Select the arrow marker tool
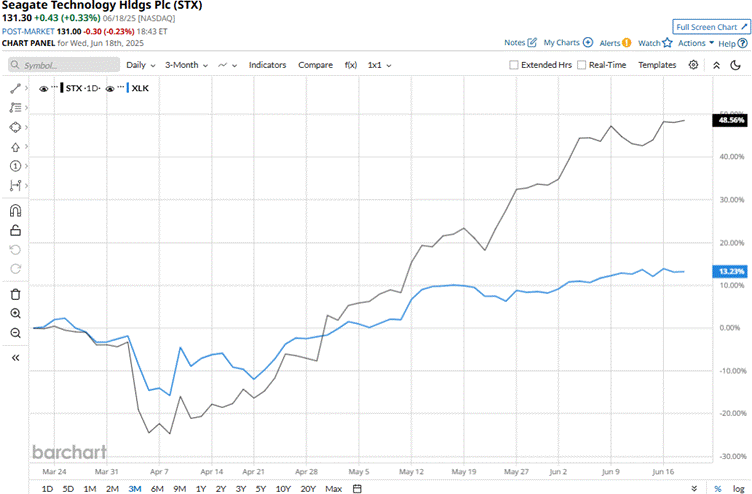The height and width of the screenshot is (494, 752). (15, 147)
